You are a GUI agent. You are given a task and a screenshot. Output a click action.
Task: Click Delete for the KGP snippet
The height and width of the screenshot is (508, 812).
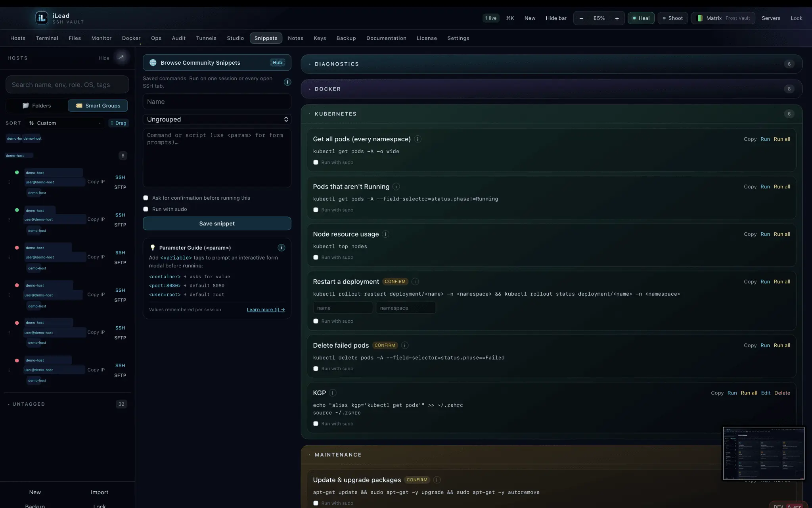pyautogui.click(x=782, y=393)
